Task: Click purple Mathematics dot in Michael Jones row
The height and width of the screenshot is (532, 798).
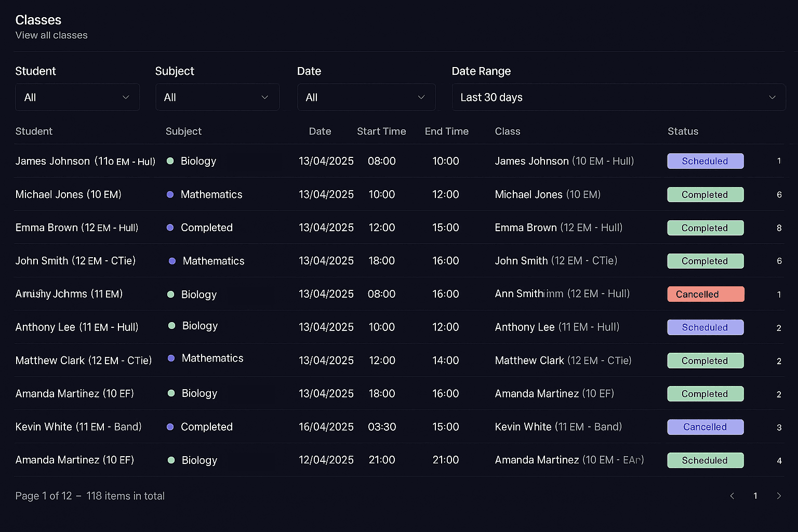Action: pos(170,194)
